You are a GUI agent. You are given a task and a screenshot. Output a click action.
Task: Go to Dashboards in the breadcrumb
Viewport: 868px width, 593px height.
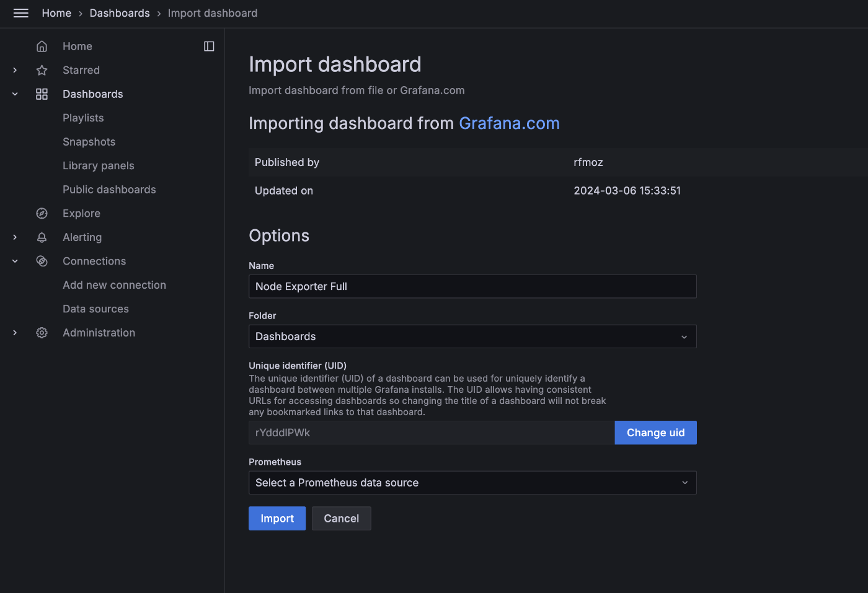click(120, 13)
